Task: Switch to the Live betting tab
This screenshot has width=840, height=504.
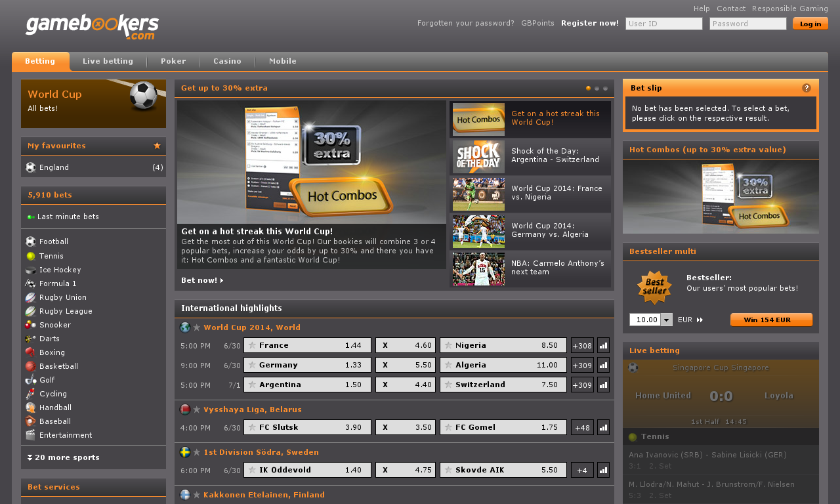Action: click(108, 61)
